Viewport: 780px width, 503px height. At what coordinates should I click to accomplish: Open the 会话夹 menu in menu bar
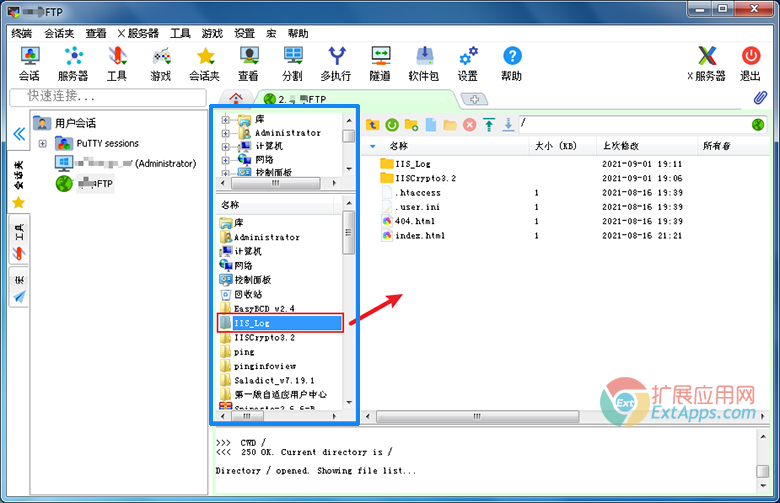[x=59, y=33]
